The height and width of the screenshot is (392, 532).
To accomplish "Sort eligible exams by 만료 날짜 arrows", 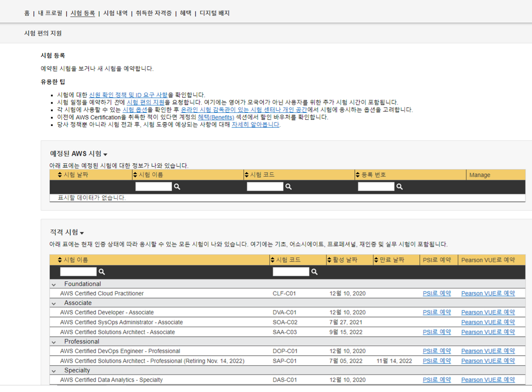I will click(376, 260).
